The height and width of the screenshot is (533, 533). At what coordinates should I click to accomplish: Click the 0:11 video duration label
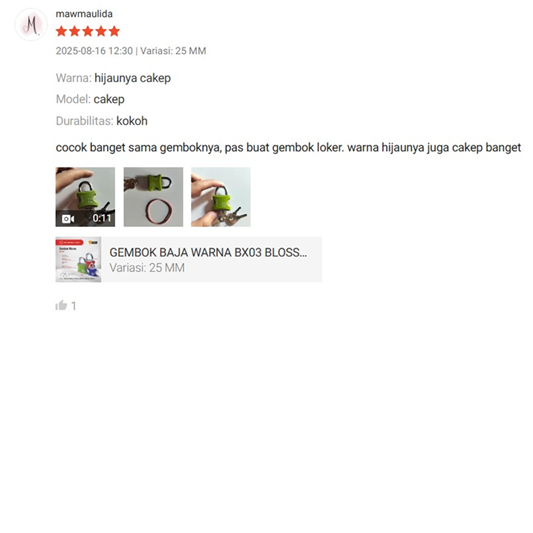tap(102, 218)
